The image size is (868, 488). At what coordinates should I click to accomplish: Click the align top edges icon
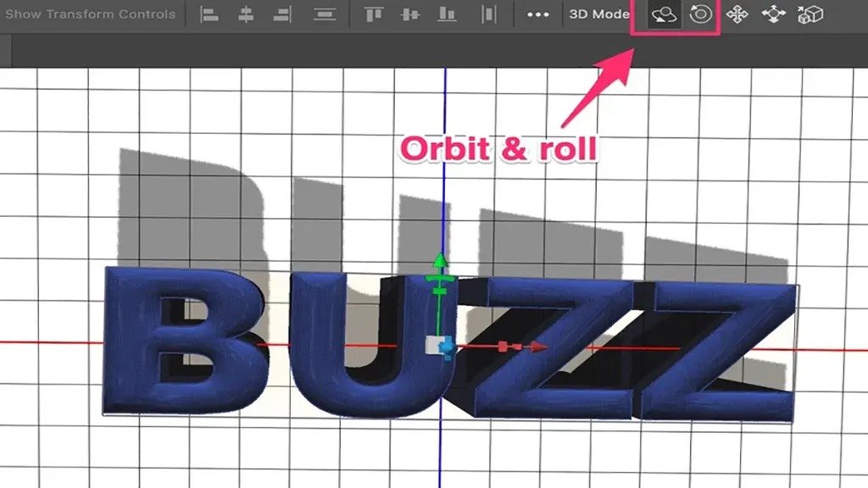pos(375,14)
